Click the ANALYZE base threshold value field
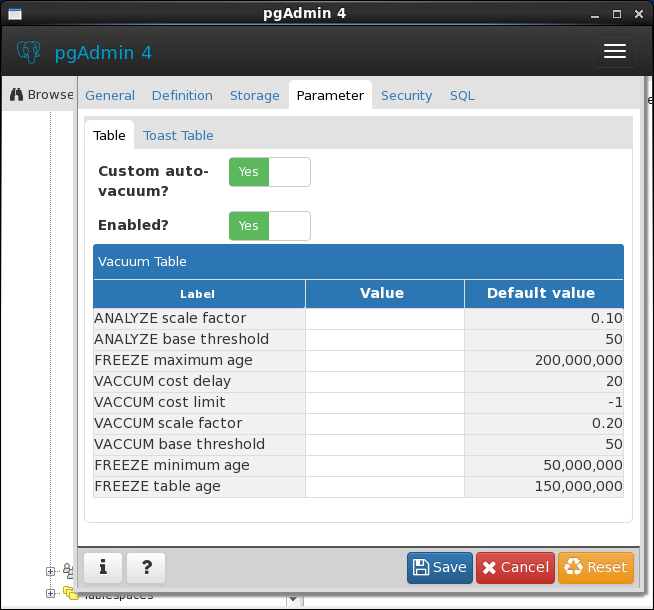 click(385, 339)
